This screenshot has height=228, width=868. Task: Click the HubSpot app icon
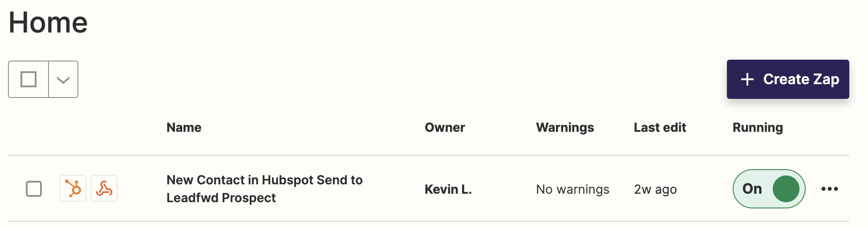click(73, 188)
